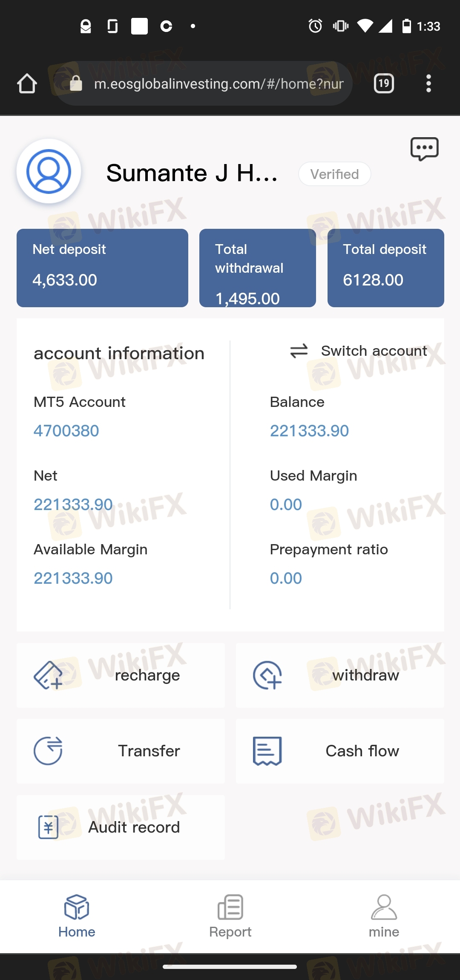Screen dimensions: 460x980
Task: Tap the browser home icon
Action: [x=27, y=84]
